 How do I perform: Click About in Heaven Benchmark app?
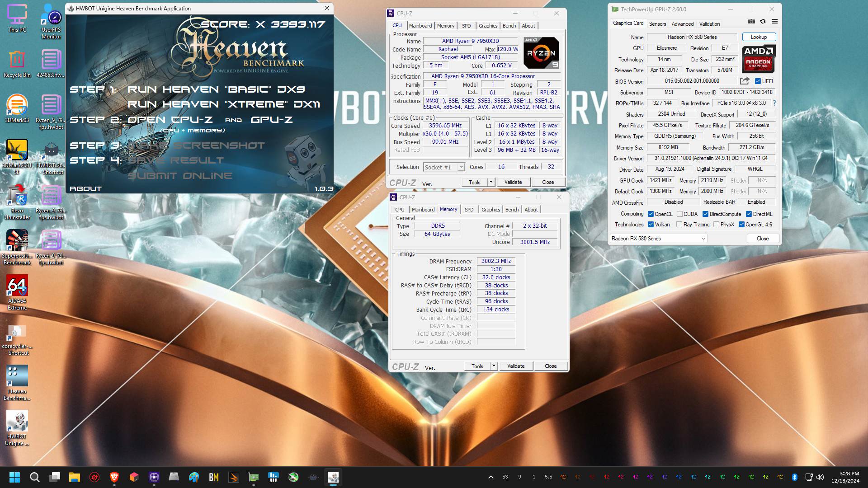pyautogui.click(x=85, y=189)
